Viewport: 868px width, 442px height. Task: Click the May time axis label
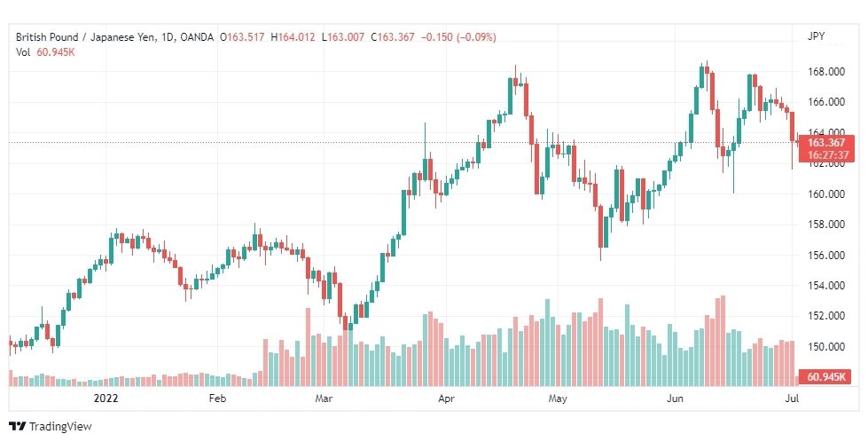[558, 399]
